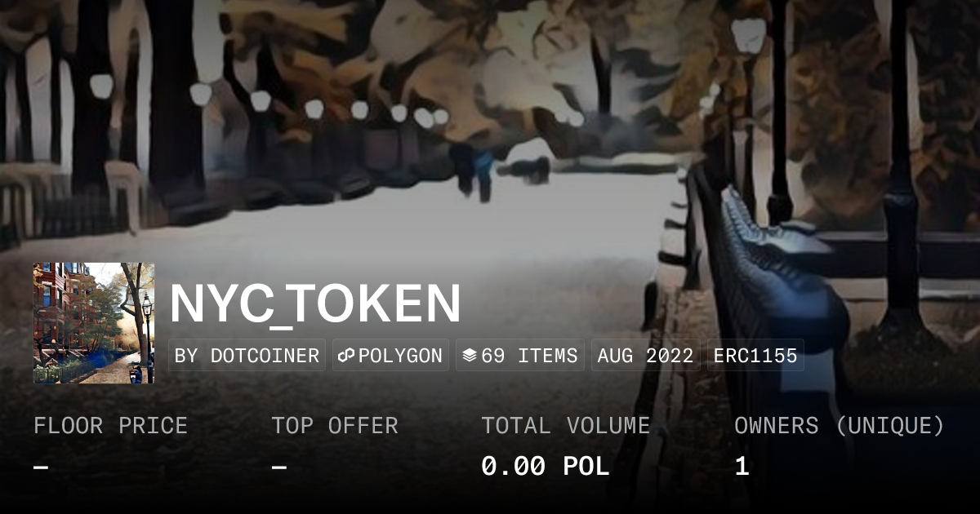This screenshot has width=980, height=514.
Task: Open the BY DOTCOINER creator badge
Action: click(247, 356)
